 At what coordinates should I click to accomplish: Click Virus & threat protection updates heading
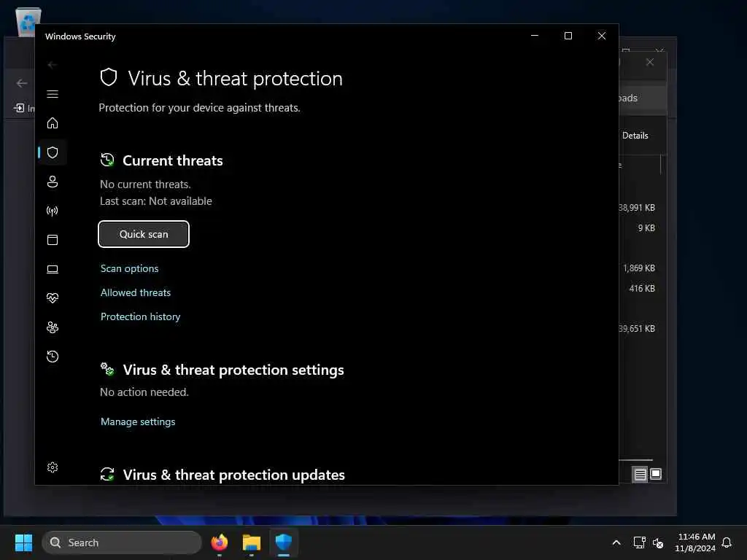tap(233, 474)
